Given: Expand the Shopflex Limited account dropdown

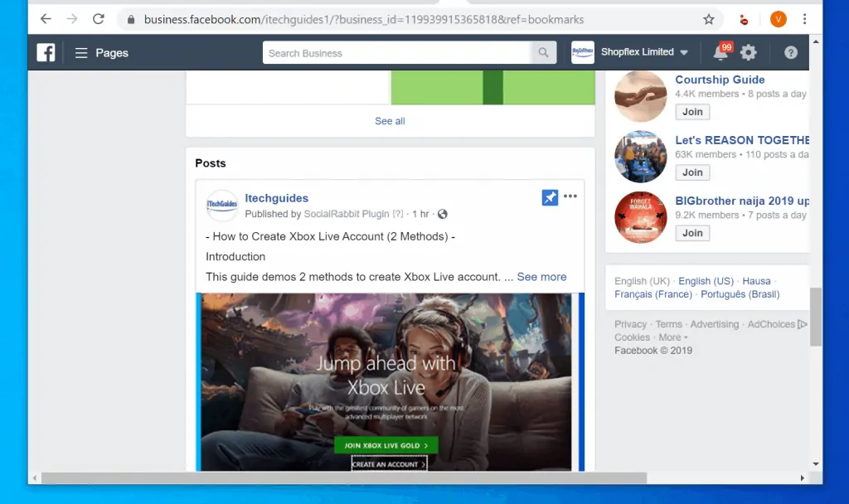Looking at the screenshot, I should tap(683, 52).
